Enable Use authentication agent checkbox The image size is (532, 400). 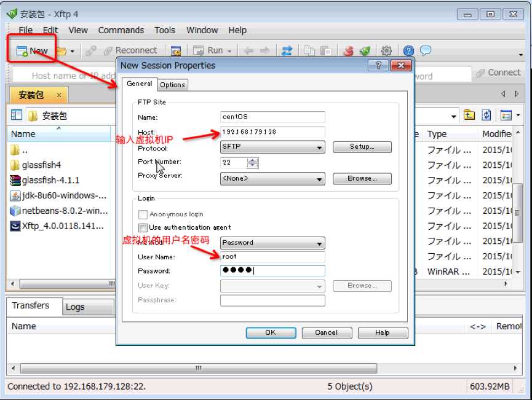pyautogui.click(x=143, y=227)
